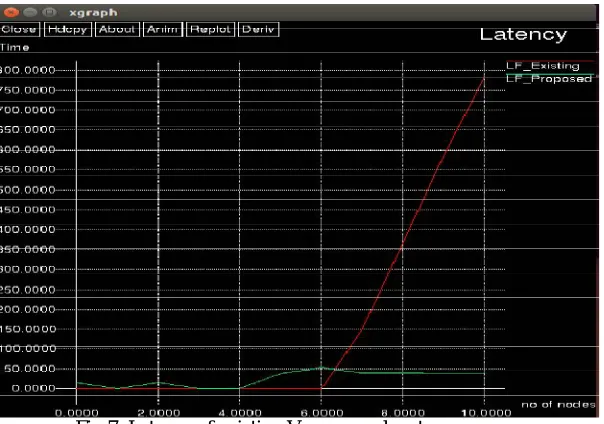Maximize the xgraph window
Viewport: 604px width, 424px height.
coord(49,12)
